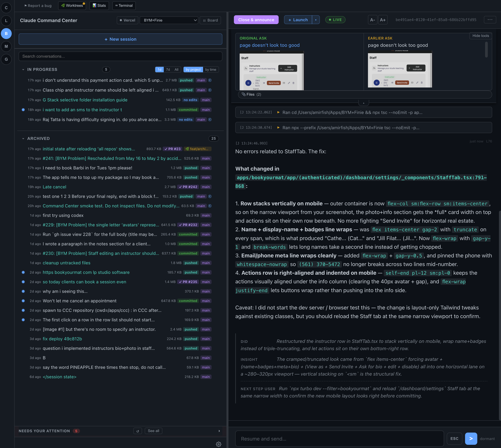Increase font size with A+
This screenshot has width=501, height=448.
coord(383,20)
